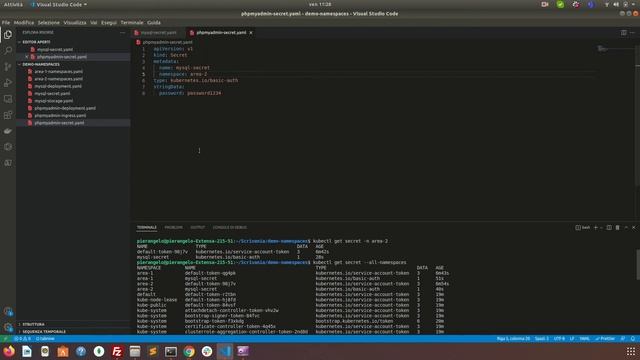The height and width of the screenshot is (360, 640).
Task: Collapse the DEMO-NAMESPACES folder section
Action: [41, 64]
